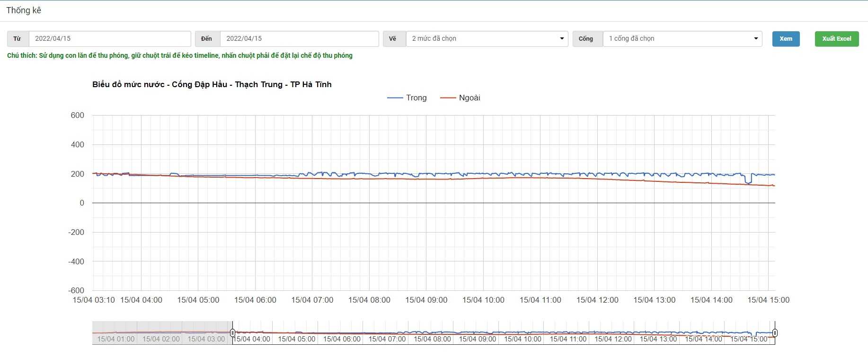This screenshot has height=359, width=868.
Task: Click the 'Vẽ' label addon
Action: (x=394, y=39)
